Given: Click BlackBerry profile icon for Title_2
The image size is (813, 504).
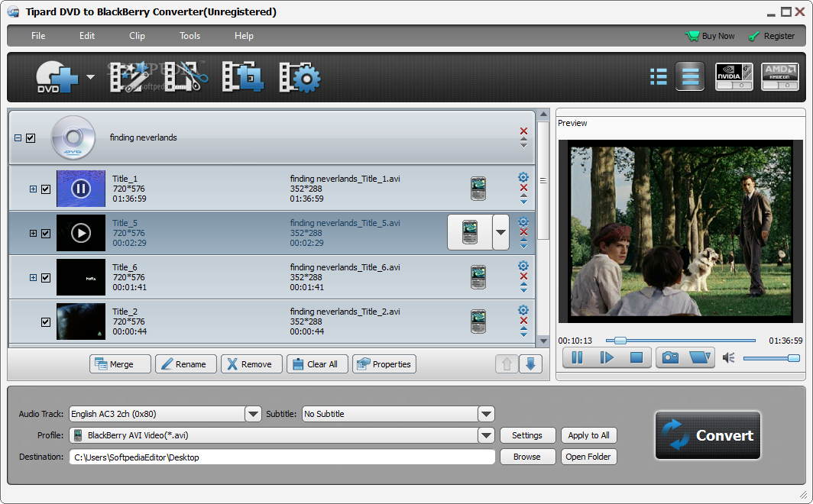Looking at the screenshot, I should [478, 321].
